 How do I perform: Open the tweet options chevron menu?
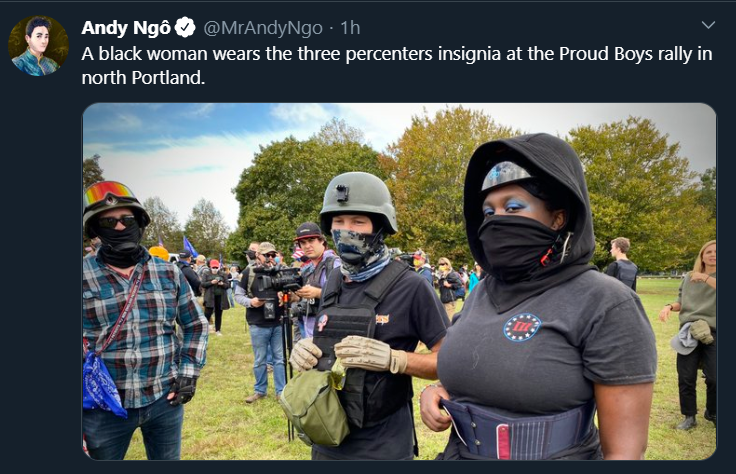708,25
